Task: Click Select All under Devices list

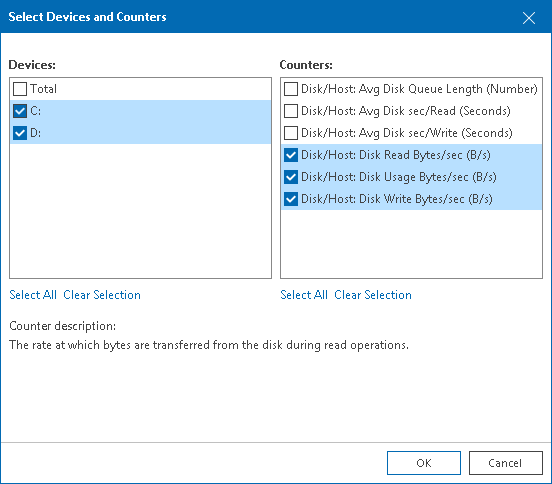Action: pyautogui.click(x=33, y=295)
